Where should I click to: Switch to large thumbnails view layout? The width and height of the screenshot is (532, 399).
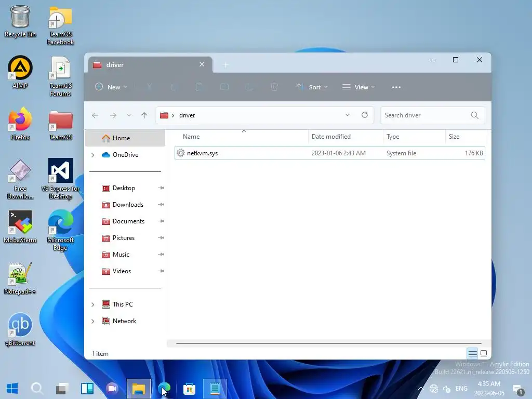[484, 353]
